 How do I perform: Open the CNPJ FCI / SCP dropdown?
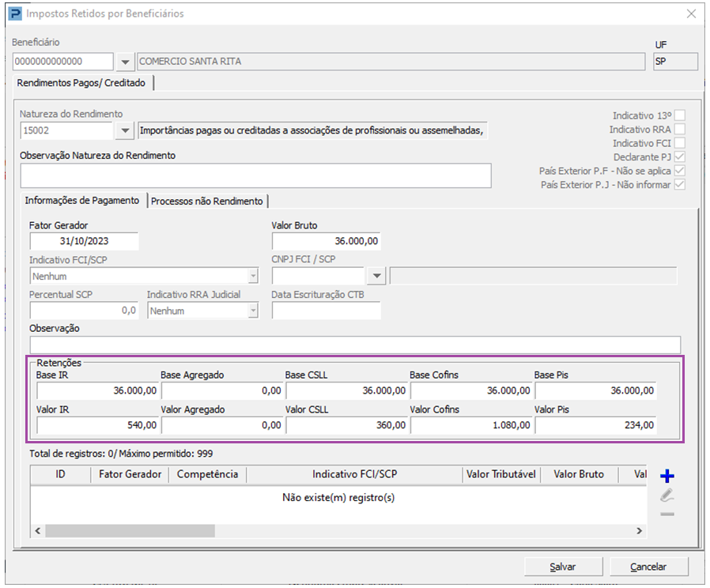(x=376, y=276)
